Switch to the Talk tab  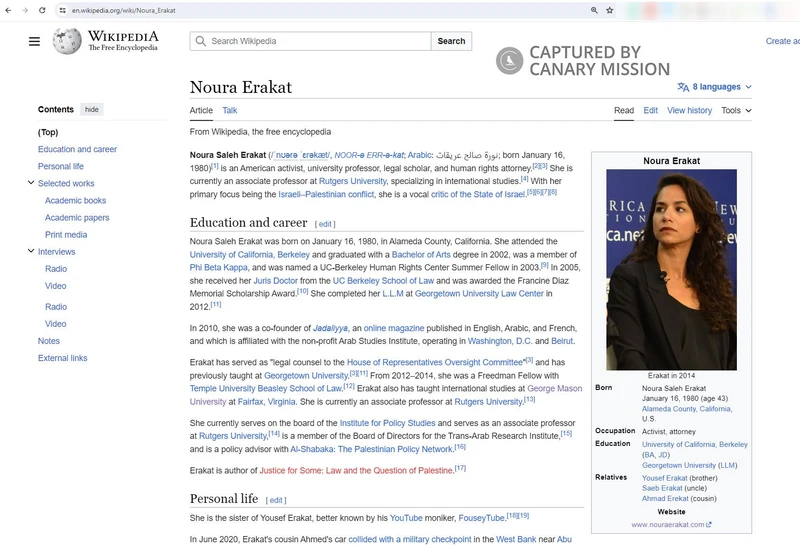230,110
